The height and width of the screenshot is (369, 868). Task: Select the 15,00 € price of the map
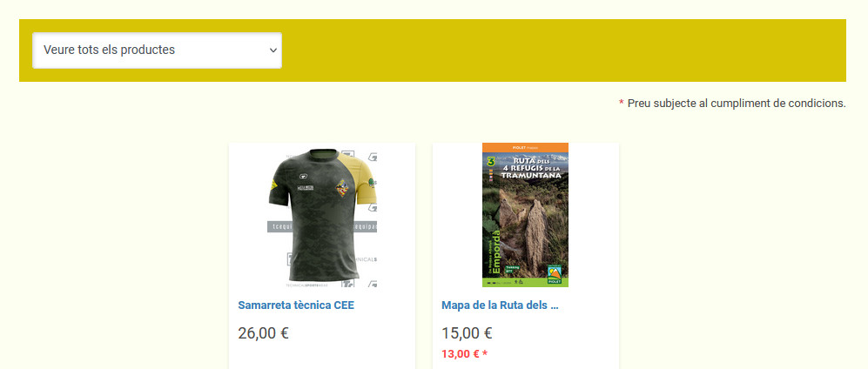pos(468,333)
